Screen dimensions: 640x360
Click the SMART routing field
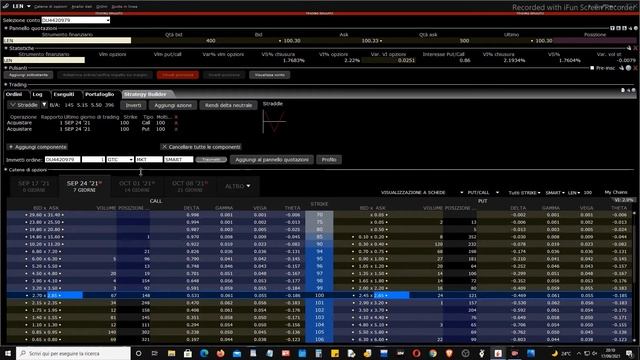click(x=178, y=160)
